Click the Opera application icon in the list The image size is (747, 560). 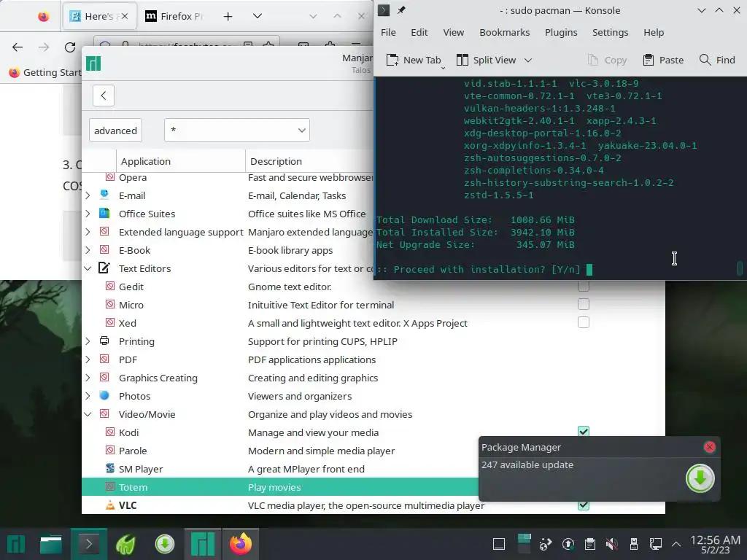pyautogui.click(x=110, y=177)
